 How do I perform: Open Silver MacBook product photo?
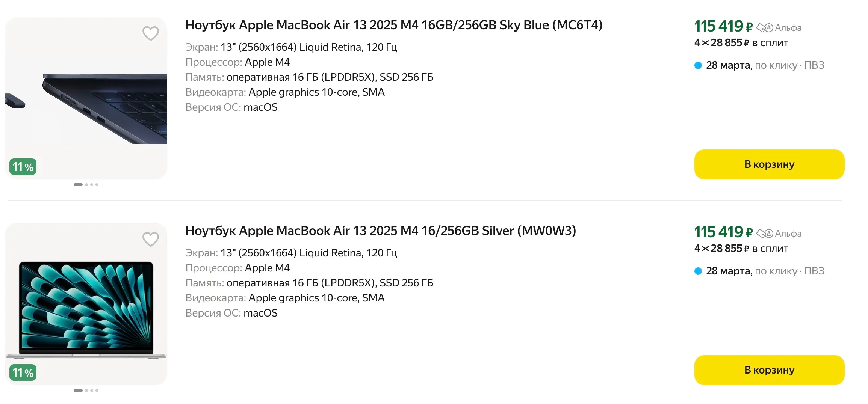[86, 308]
